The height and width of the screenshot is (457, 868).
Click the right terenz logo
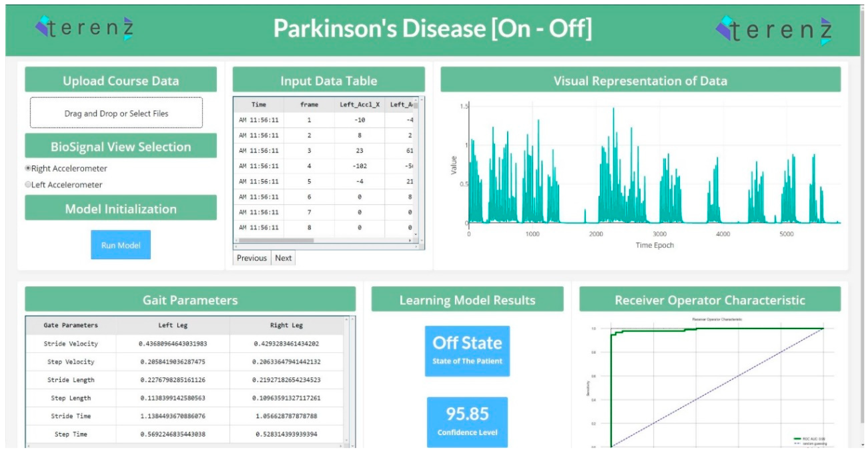tap(774, 30)
